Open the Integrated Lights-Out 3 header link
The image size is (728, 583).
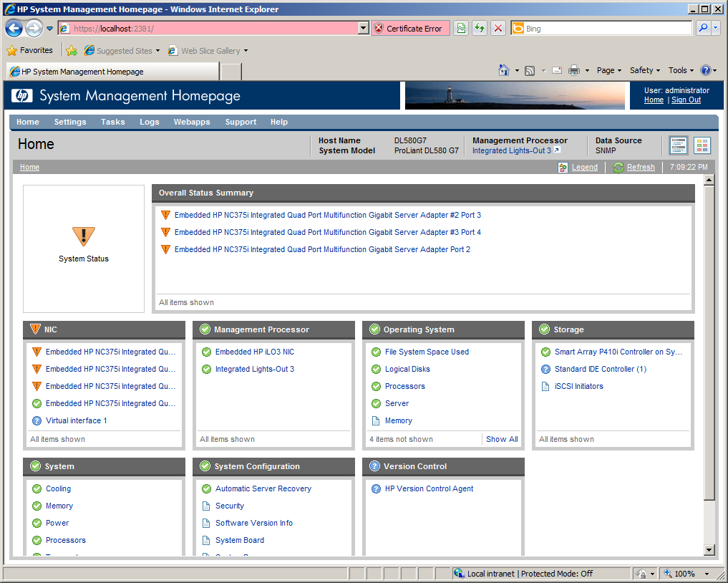(x=512, y=150)
